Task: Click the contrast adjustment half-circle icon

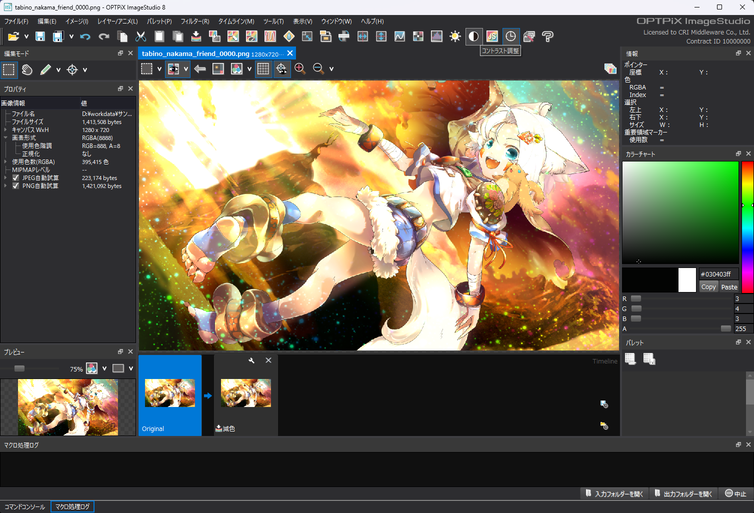Action: (x=474, y=36)
